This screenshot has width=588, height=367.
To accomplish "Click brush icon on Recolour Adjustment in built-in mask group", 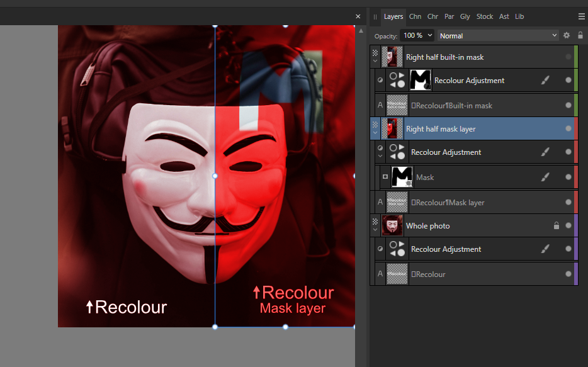I will [x=545, y=80].
